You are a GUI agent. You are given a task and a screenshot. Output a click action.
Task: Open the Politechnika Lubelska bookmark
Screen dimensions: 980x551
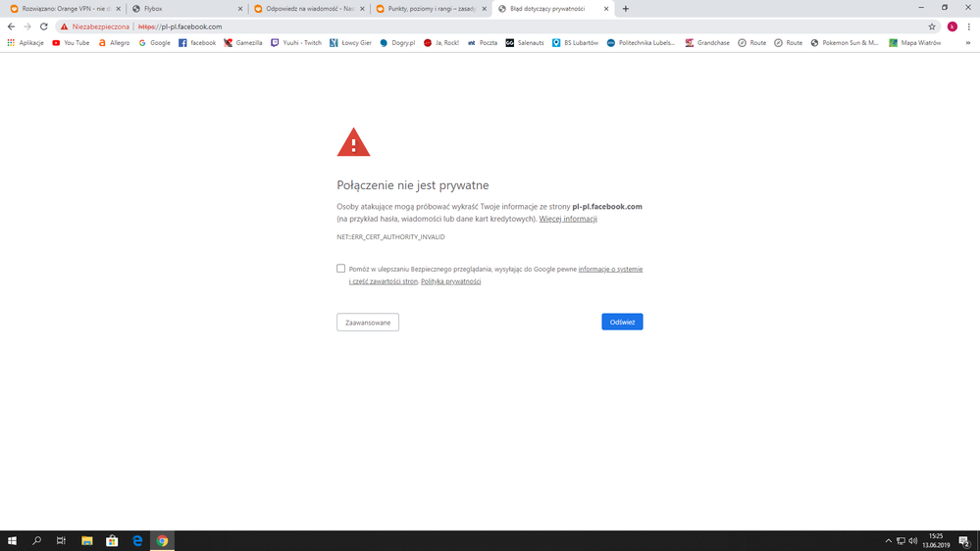[x=642, y=43]
